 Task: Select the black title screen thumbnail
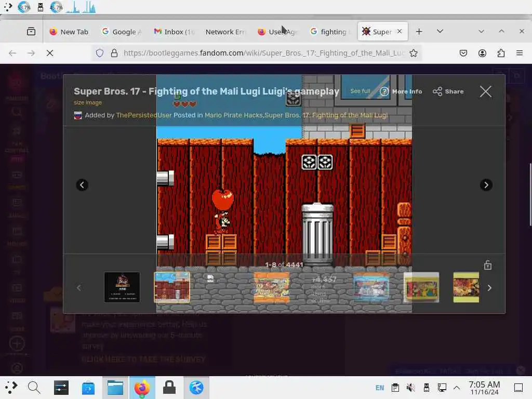122,287
